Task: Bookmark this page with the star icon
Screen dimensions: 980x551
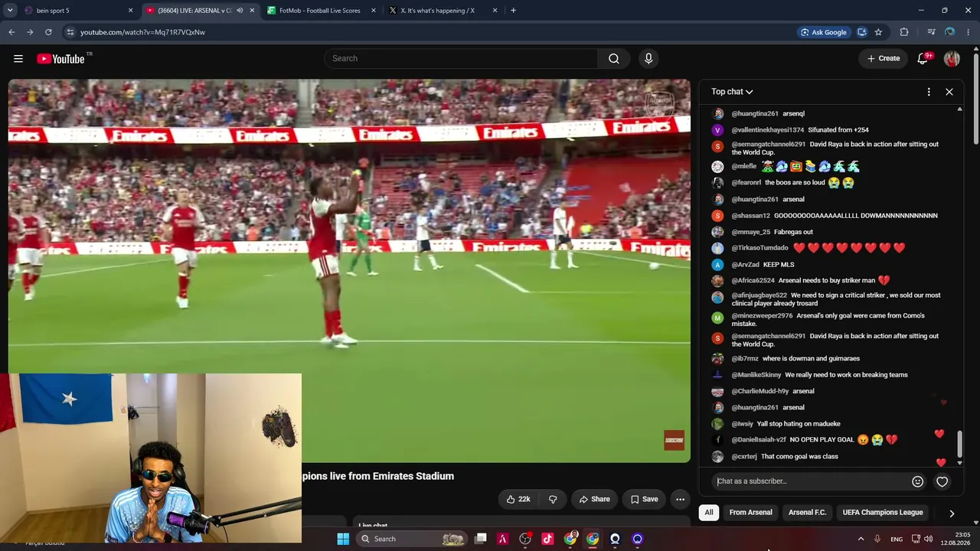Action: pos(878,32)
